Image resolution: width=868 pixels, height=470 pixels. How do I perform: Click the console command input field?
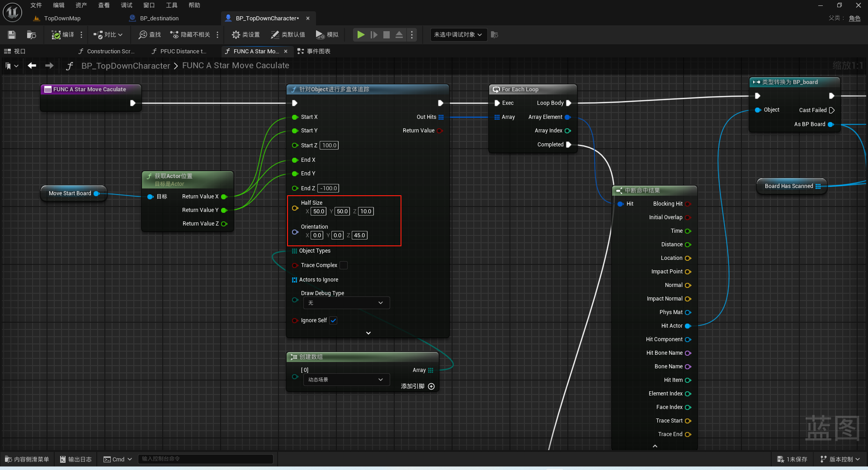point(206,459)
